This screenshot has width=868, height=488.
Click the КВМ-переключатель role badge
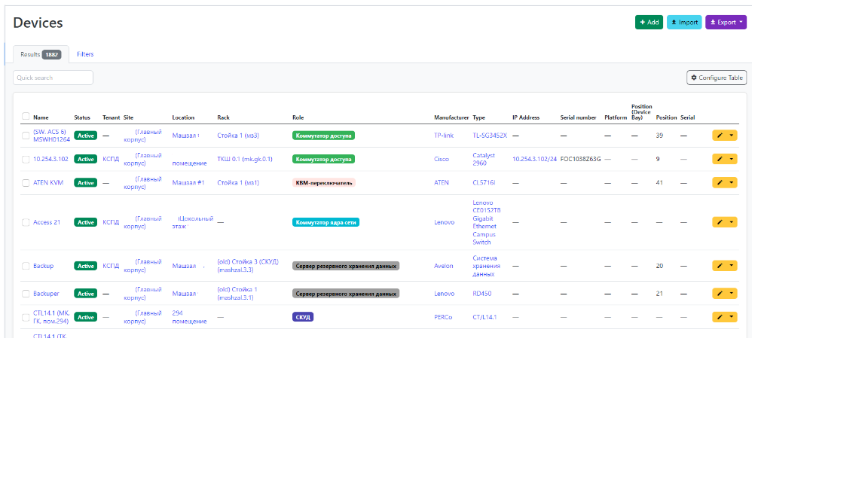[324, 182]
